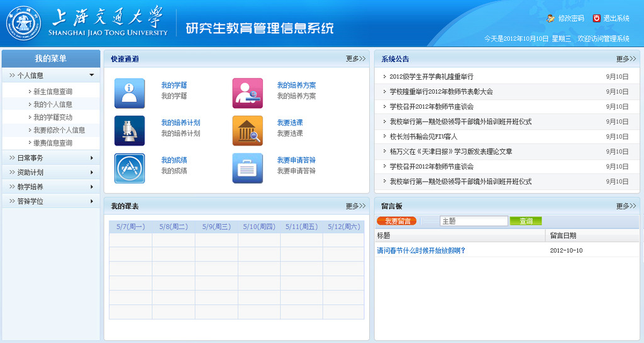
Task: Open the 修改密码 link
Action: click(x=571, y=18)
